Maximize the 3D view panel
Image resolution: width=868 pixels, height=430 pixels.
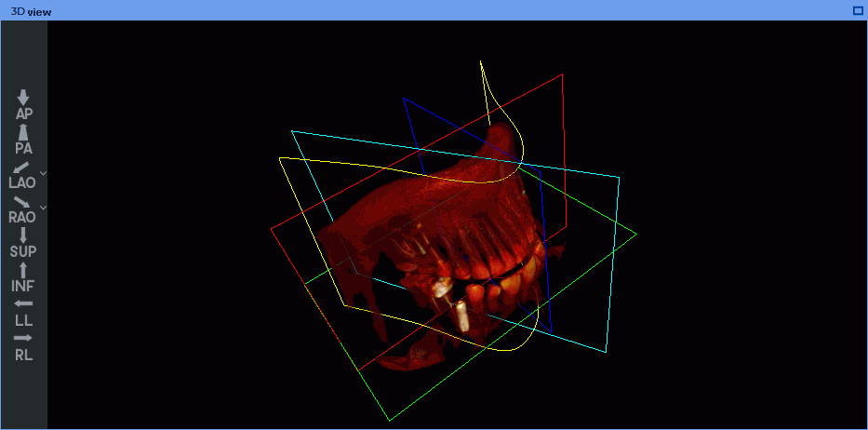(858, 10)
